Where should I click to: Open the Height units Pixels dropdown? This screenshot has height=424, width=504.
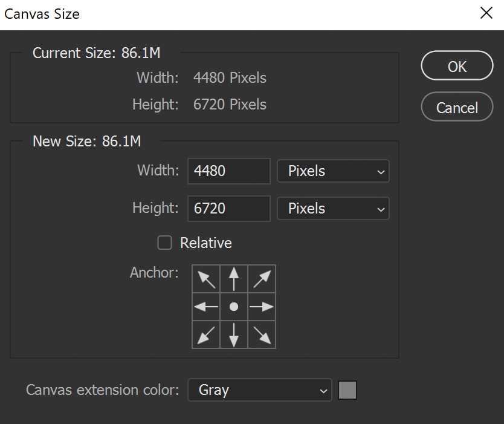click(x=334, y=209)
